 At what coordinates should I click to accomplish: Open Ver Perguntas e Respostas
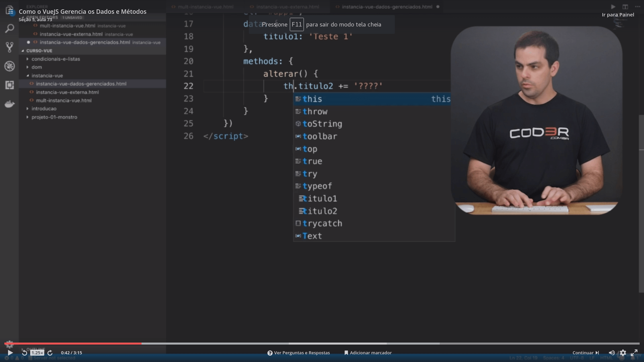tap(299, 353)
